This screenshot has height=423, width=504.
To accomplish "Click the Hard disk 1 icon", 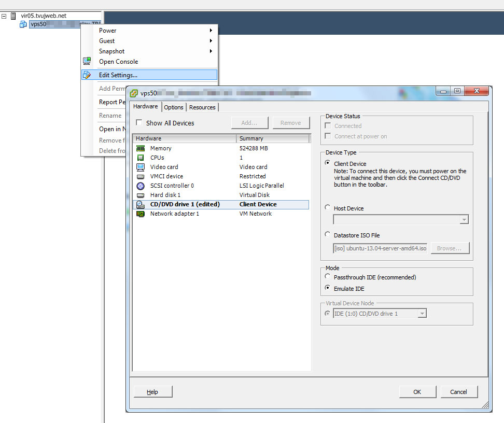I will [x=140, y=195].
